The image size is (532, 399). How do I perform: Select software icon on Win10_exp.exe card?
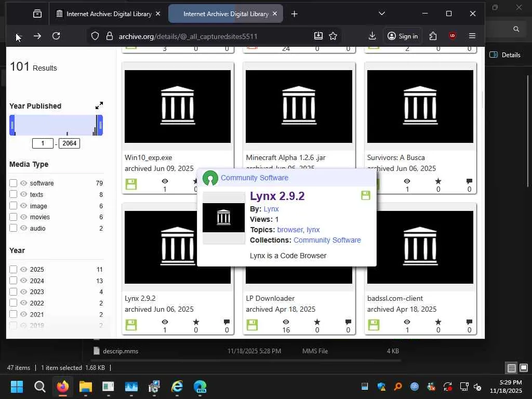pyautogui.click(x=131, y=184)
